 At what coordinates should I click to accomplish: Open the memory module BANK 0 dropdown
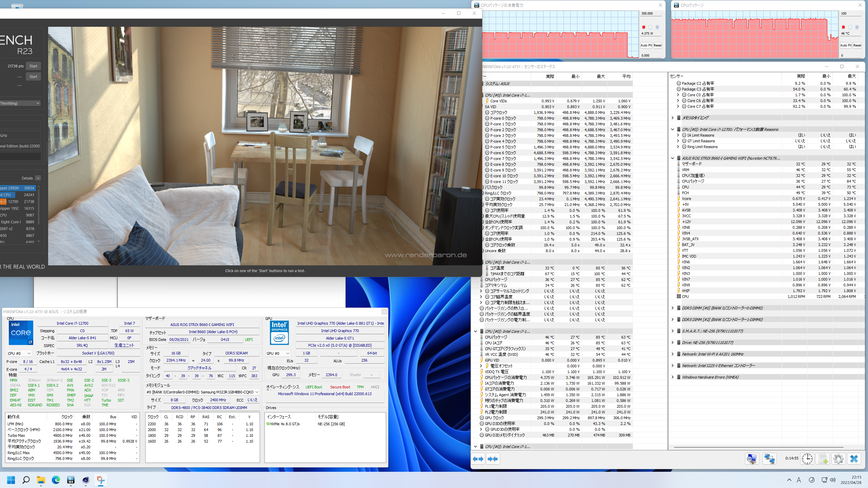(202, 392)
